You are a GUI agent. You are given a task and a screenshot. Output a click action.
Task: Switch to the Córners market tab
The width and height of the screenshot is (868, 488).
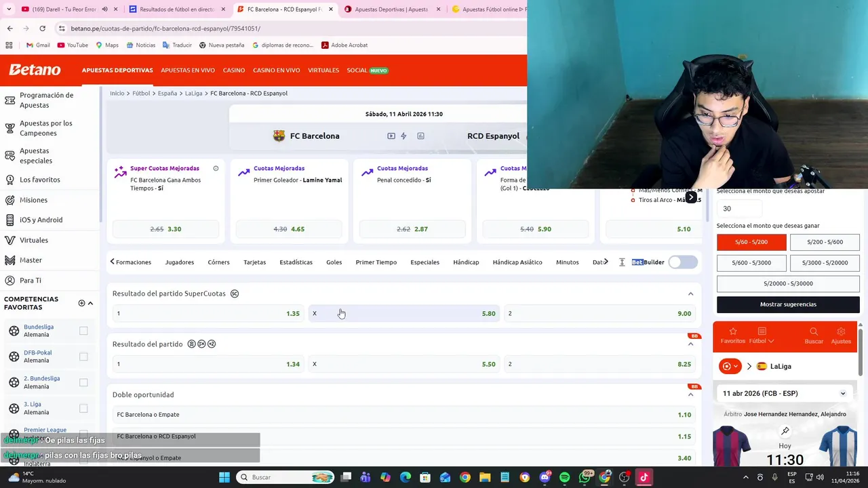pyautogui.click(x=218, y=262)
